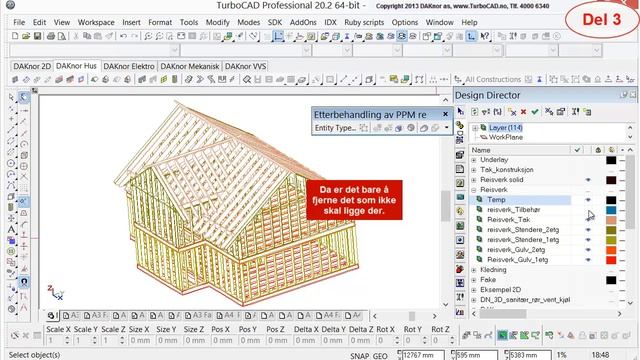The image size is (640, 360).
Task: Open the Workspace menu
Action: point(96,22)
